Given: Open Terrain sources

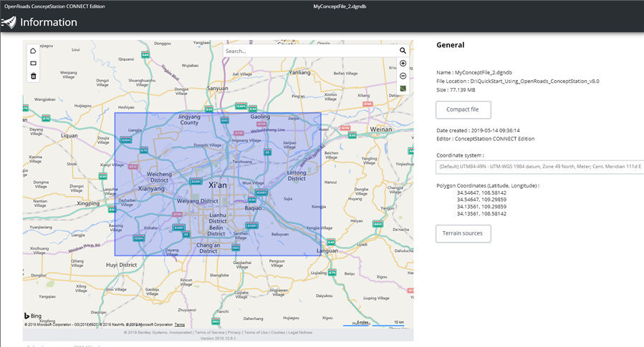Looking at the screenshot, I should (x=463, y=233).
